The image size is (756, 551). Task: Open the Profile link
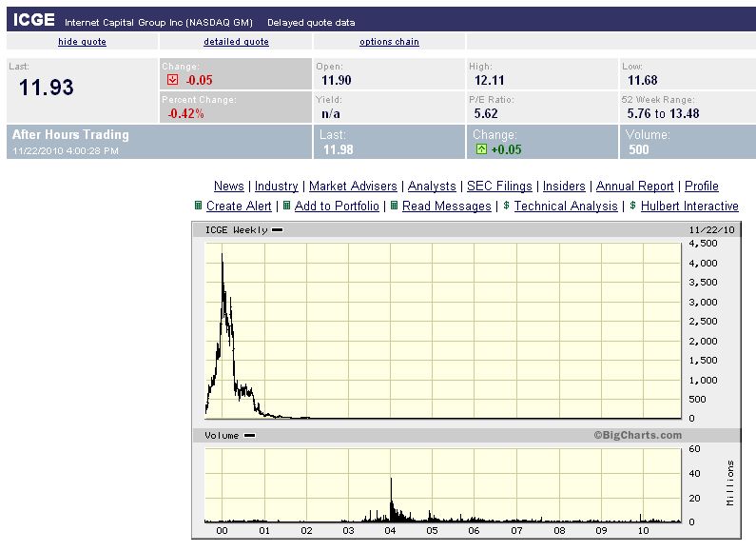(702, 186)
